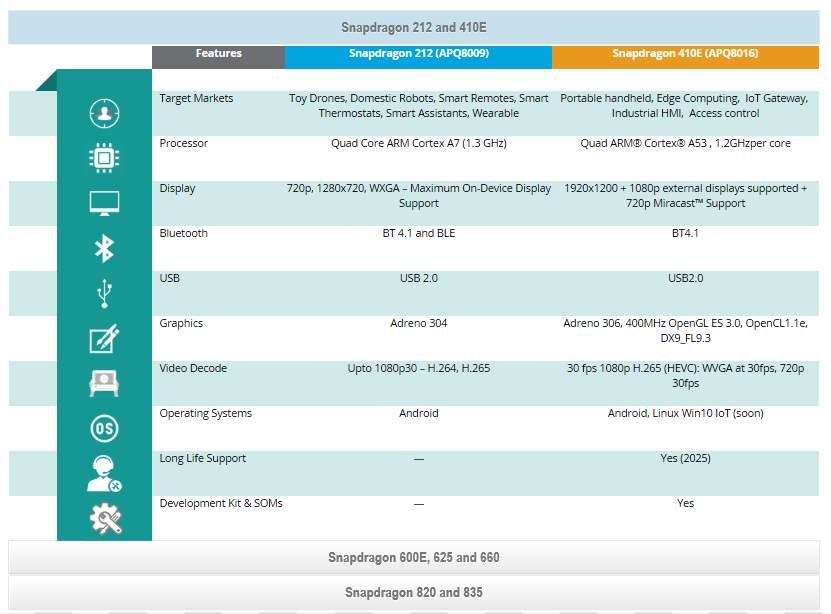
Task: Select the Snapdragon 212 (APQ8009) column header
Action: coord(418,54)
